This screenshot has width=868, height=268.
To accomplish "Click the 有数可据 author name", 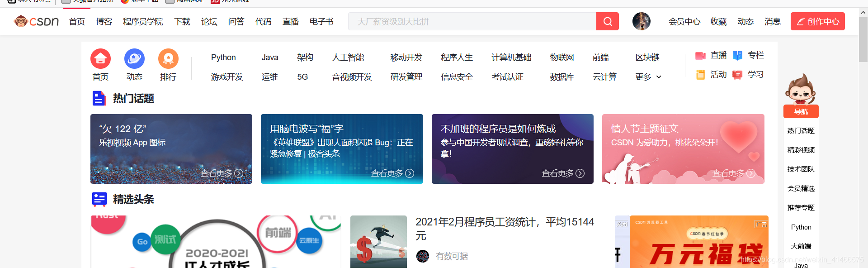I will click(452, 256).
